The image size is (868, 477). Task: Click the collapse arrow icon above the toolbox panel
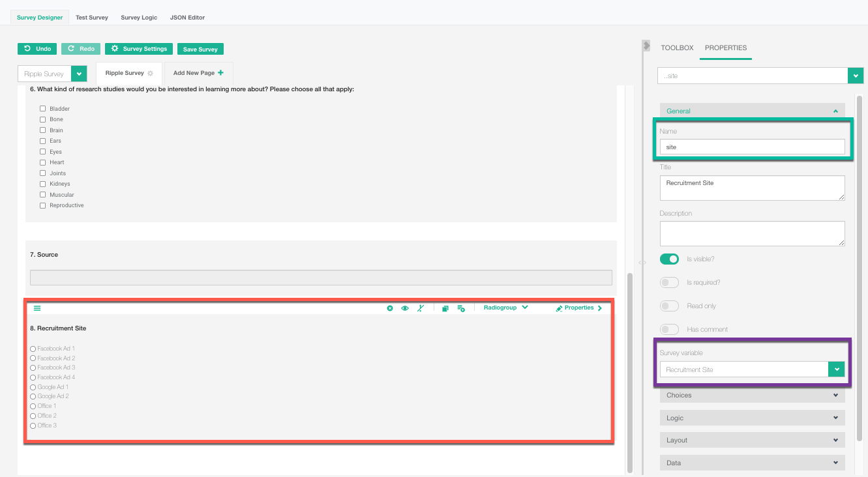tap(646, 46)
